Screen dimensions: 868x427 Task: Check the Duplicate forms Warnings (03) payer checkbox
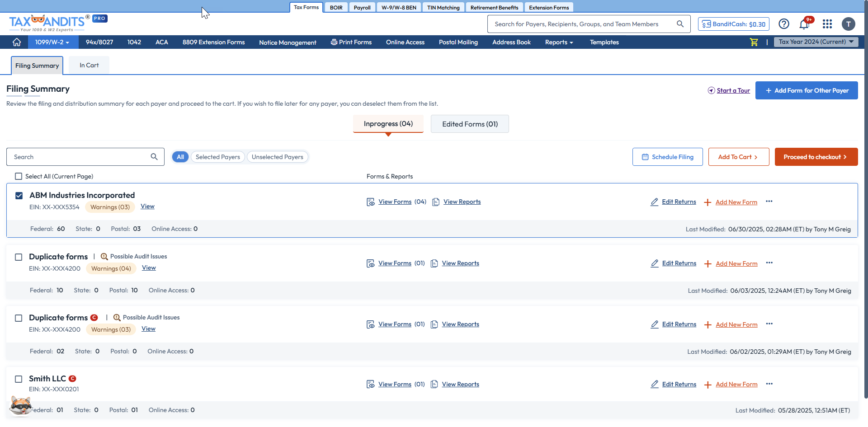click(x=19, y=318)
